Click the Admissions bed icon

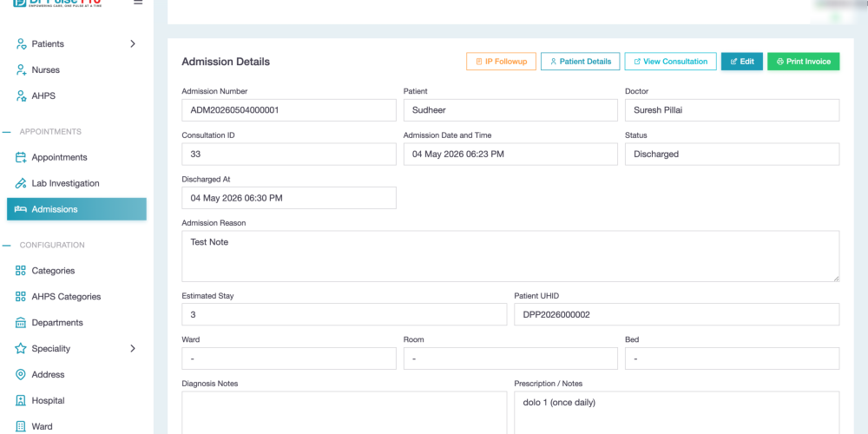click(21, 209)
